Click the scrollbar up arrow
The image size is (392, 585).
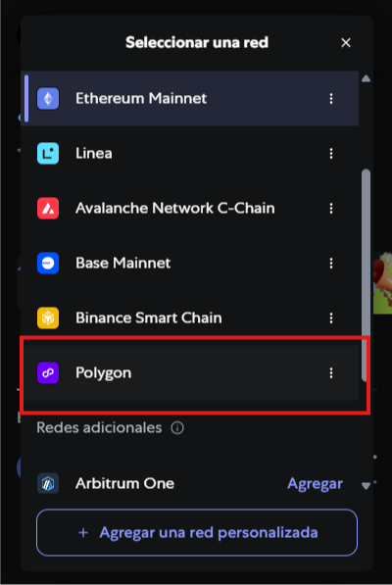(366, 78)
